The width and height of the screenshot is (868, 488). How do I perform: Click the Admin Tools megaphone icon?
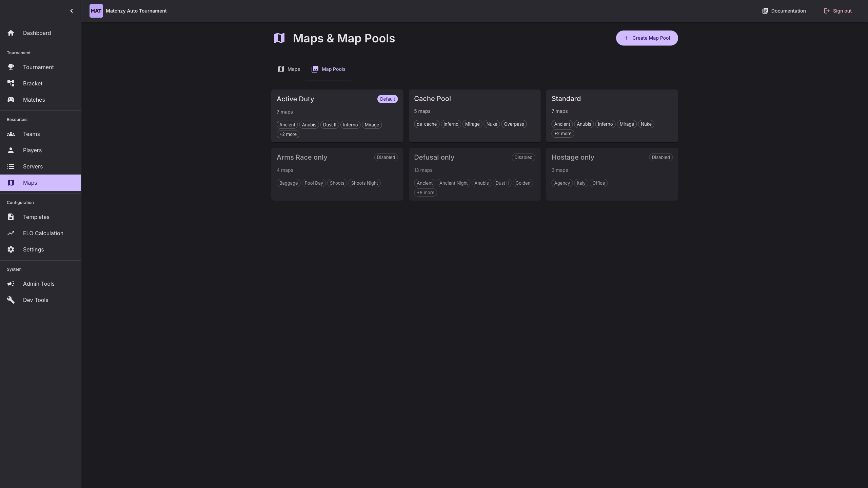tap(11, 284)
